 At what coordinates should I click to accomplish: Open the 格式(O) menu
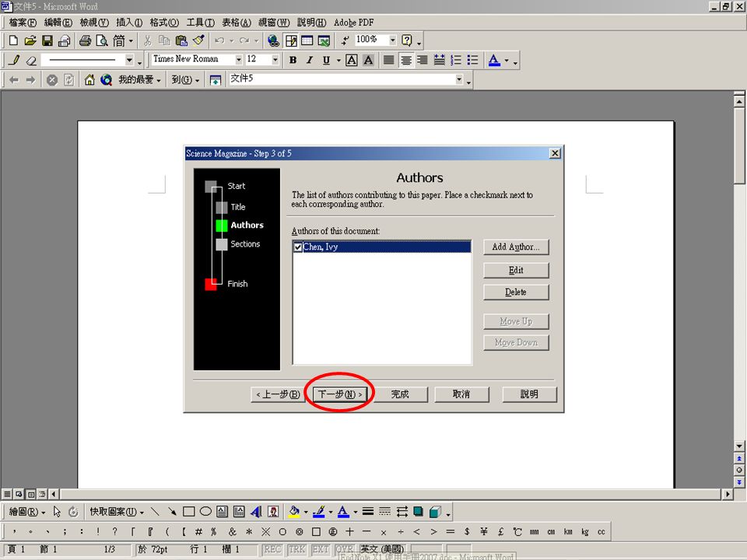pos(164,23)
